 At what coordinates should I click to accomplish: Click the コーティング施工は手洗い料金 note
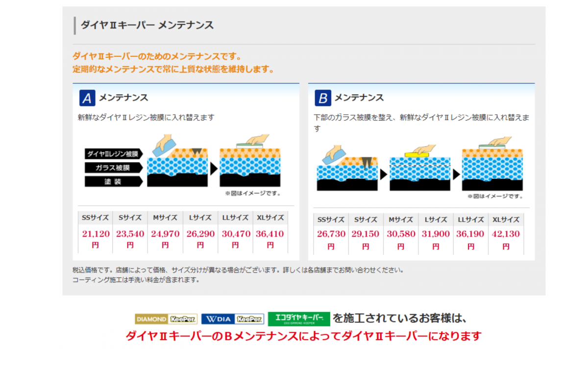136,280
